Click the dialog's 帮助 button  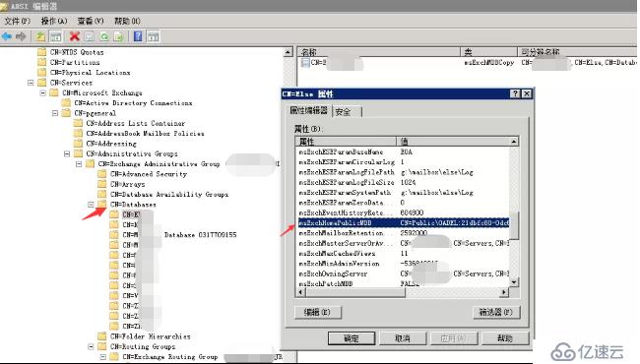[505, 338]
